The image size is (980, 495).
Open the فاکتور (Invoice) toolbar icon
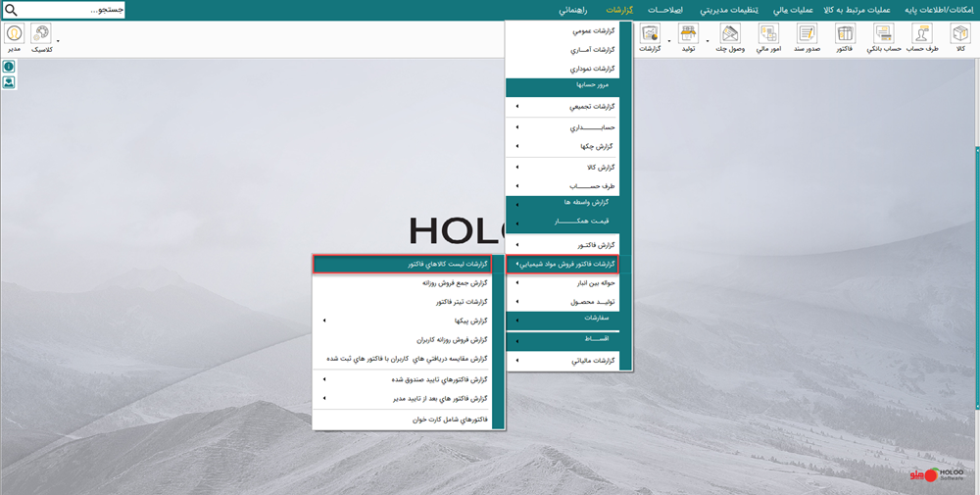click(x=845, y=37)
